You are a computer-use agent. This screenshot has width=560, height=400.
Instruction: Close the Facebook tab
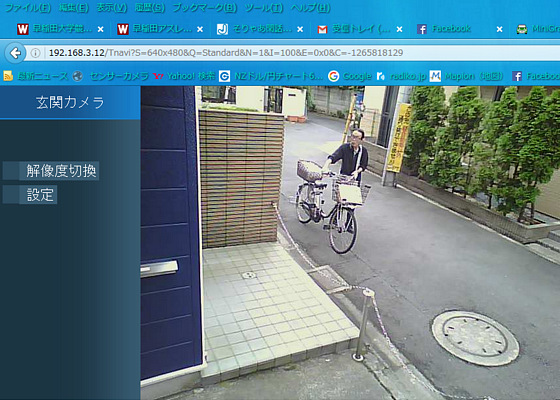tap(499, 29)
